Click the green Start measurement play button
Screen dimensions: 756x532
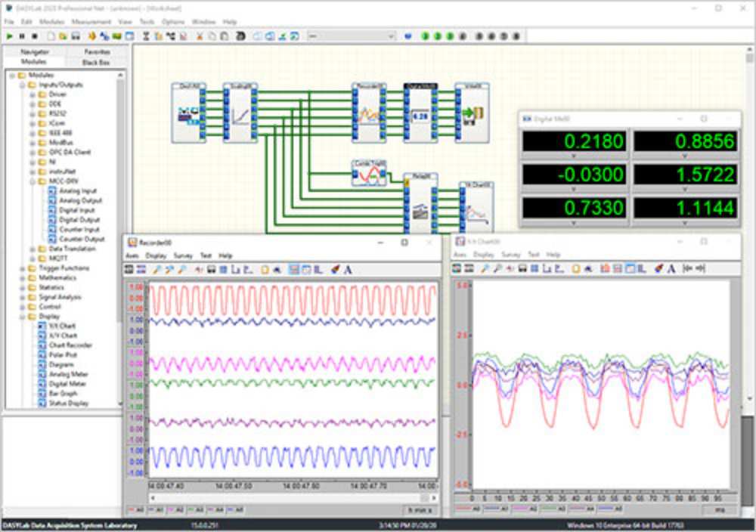coord(9,36)
